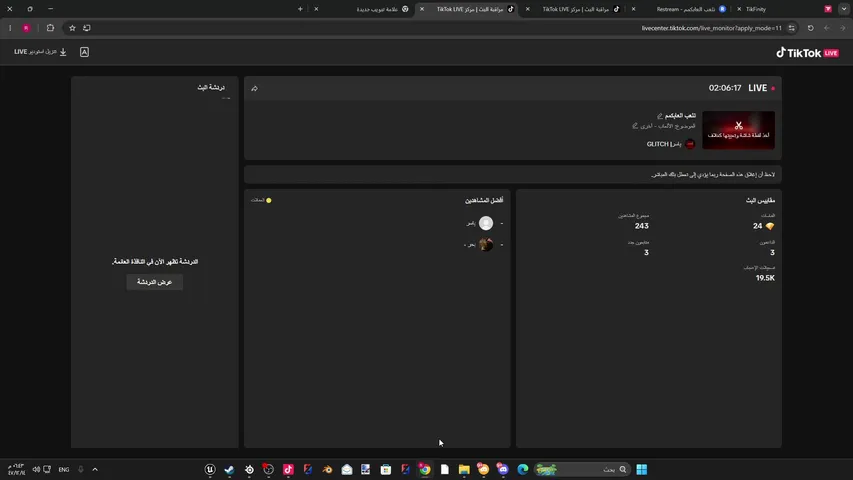Open the Windows Start button
This screenshot has height=480, width=853.
point(642,469)
